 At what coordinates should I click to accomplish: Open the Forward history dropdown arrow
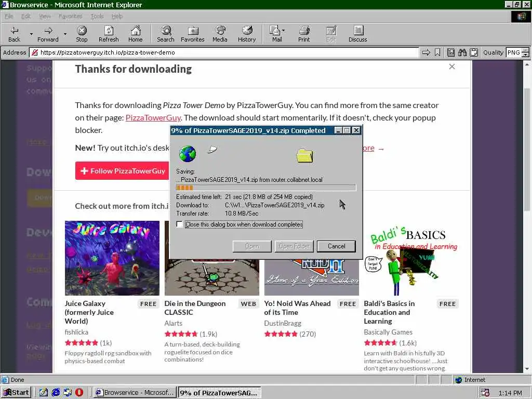tap(65, 34)
